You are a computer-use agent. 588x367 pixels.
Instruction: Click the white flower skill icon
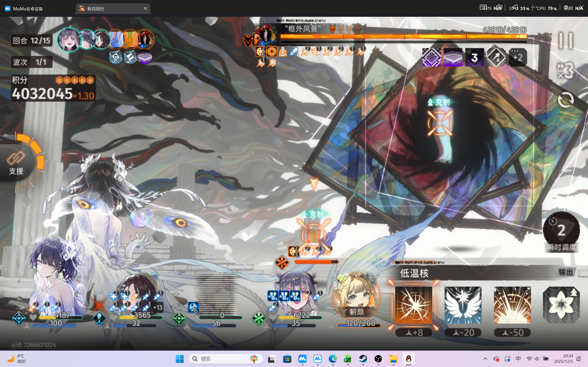point(561,305)
